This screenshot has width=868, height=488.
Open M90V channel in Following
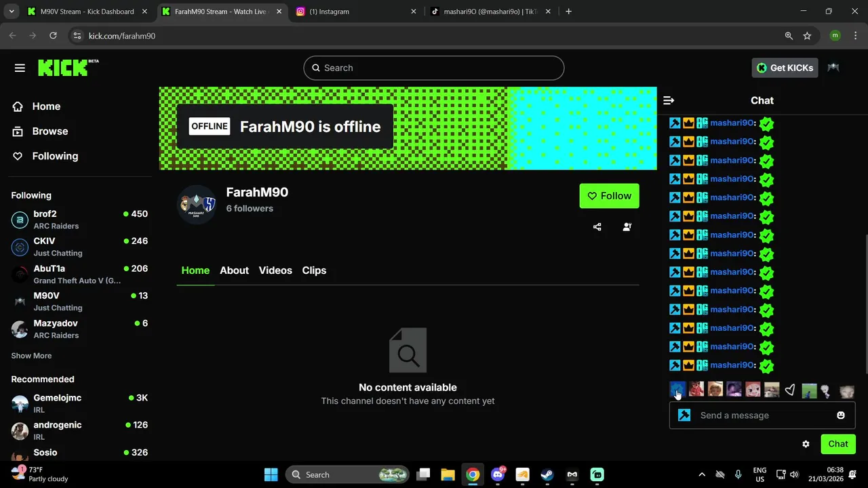click(79, 302)
